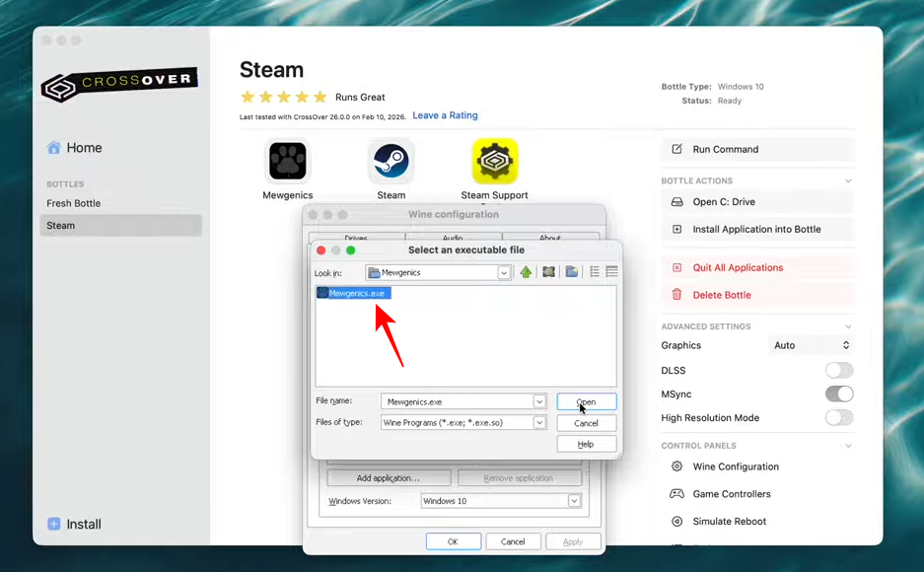Open the Graphics Auto dropdown
This screenshot has width=924, height=572.
[x=811, y=345]
